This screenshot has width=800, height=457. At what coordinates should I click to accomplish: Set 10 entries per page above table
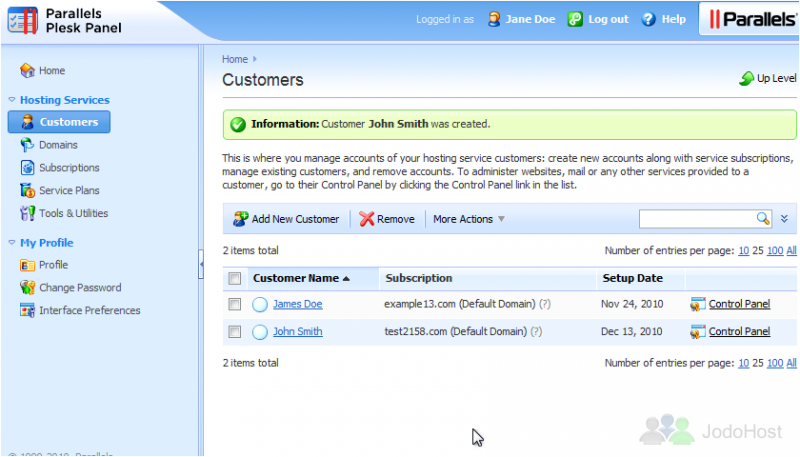[x=743, y=250]
